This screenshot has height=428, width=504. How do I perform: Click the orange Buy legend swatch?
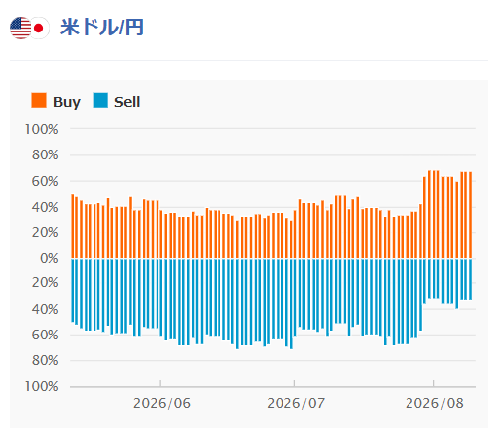pyautogui.click(x=39, y=100)
